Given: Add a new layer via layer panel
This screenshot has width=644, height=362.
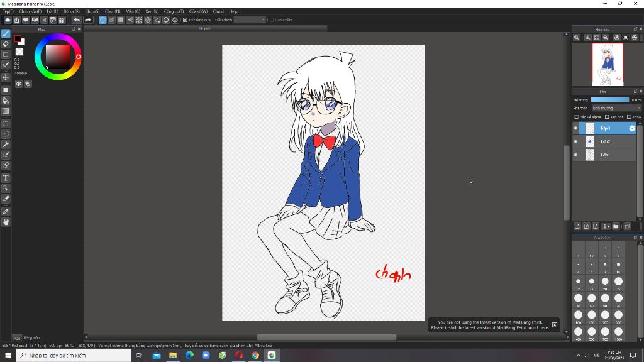Looking at the screenshot, I should tap(577, 226).
